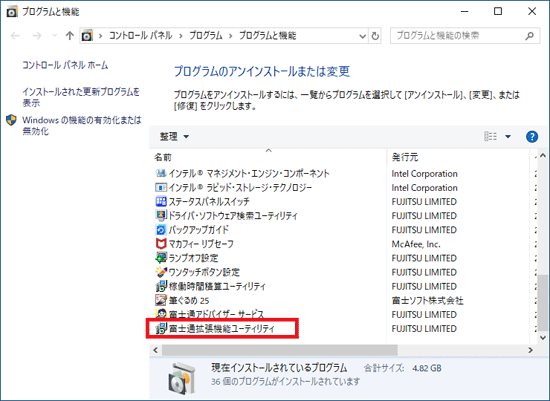Click the ランプオフ設定 program icon
The image size is (550, 401).
coord(161,258)
